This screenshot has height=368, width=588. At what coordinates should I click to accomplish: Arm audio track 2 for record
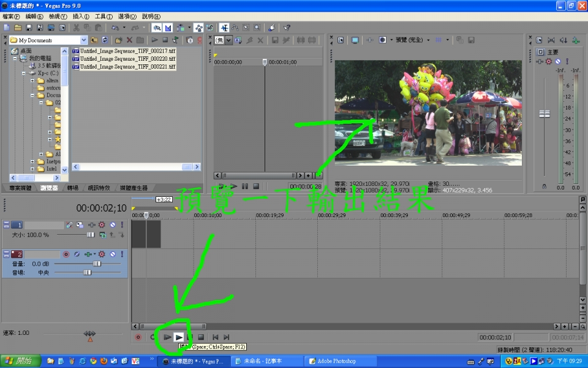tap(66, 254)
